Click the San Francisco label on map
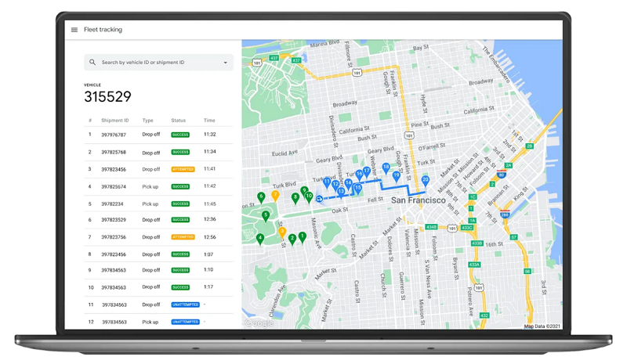The height and width of the screenshot is (364, 627). click(x=419, y=200)
